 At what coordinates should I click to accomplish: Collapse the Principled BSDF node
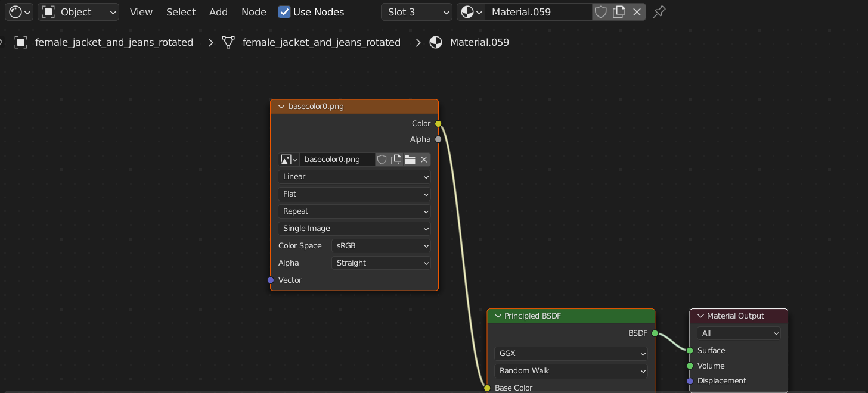(x=498, y=316)
